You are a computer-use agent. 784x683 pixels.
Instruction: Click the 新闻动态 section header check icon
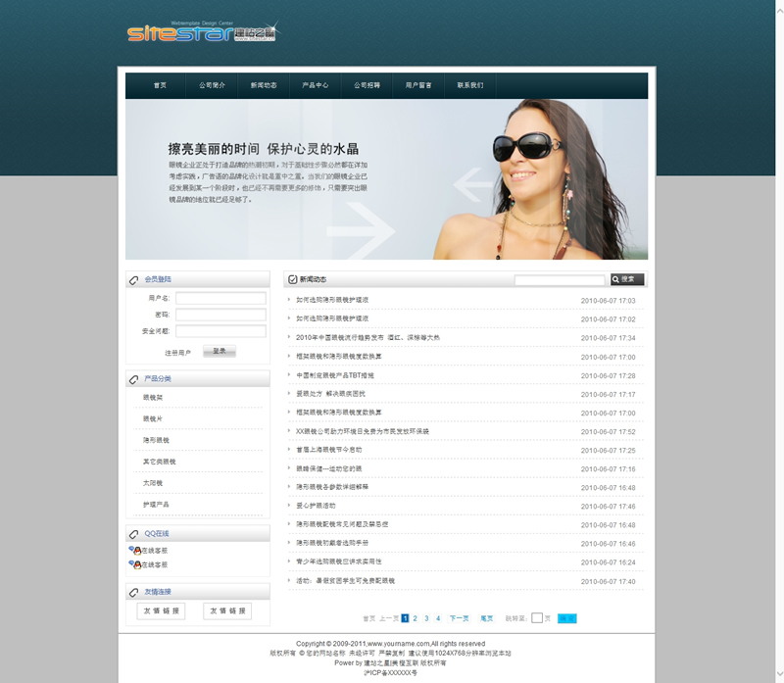(293, 279)
